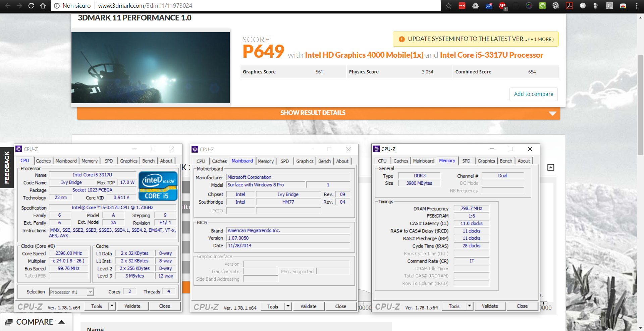Image resolution: width=644 pixels, height=331 pixels.
Task: Click Add to compare button
Action: (x=534, y=94)
